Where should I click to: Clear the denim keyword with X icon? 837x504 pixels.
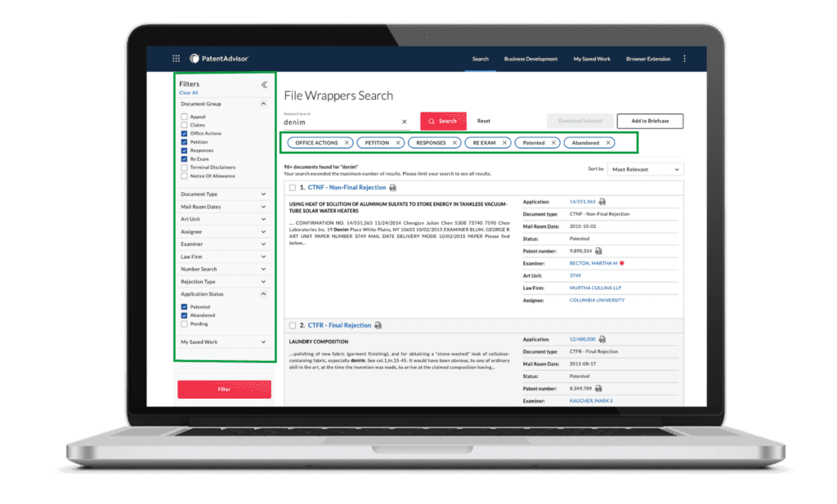pos(404,122)
